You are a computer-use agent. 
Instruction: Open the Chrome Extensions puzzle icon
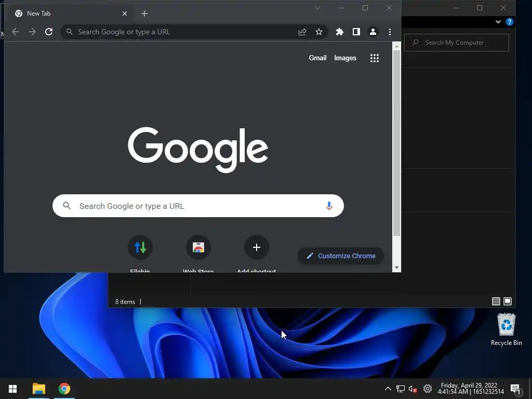[x=340, y=32]
